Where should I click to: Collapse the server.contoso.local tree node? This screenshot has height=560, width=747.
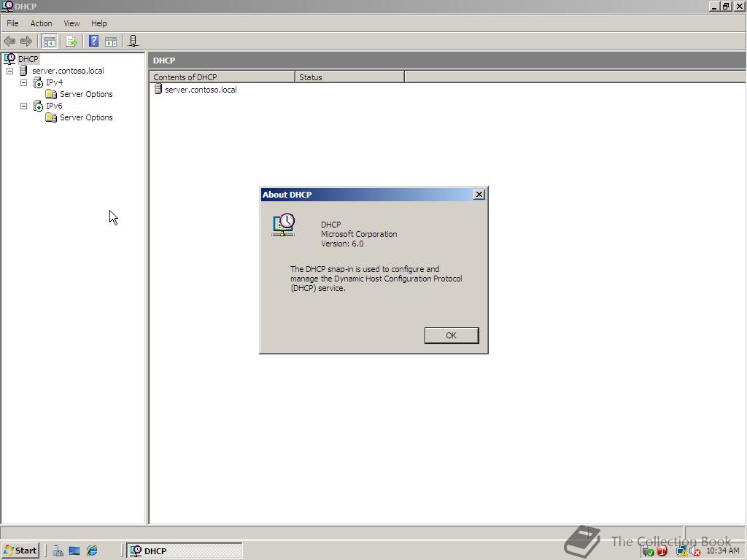(9, 71)
